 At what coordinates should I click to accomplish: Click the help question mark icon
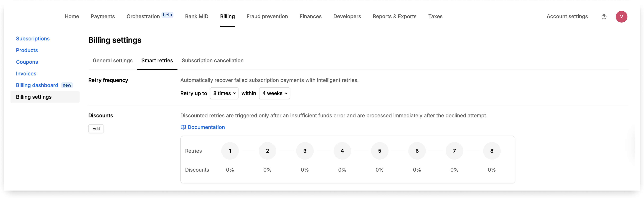tap(604, 16)
